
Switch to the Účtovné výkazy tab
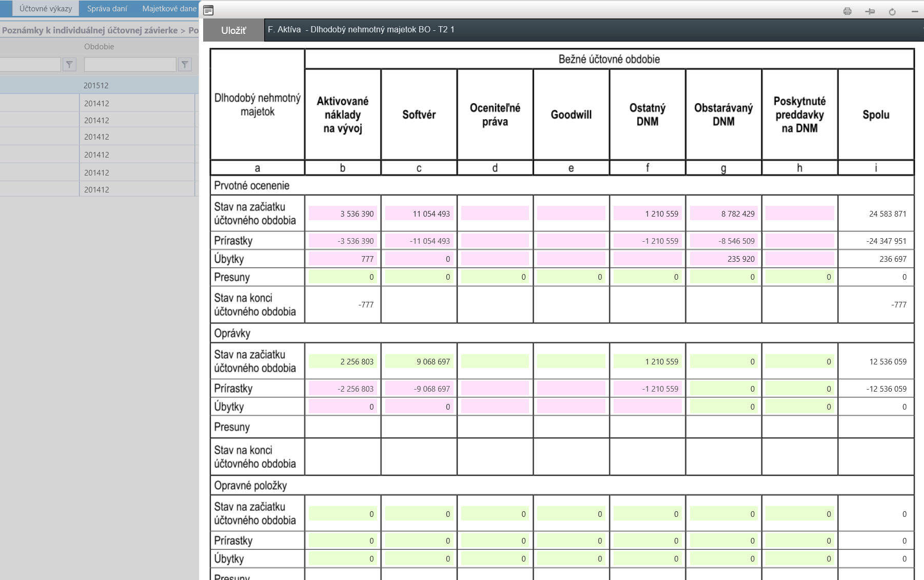45,9
